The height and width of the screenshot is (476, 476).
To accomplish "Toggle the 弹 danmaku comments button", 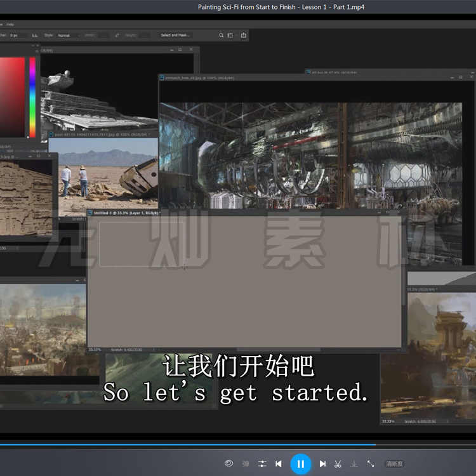I will [246, 464].
